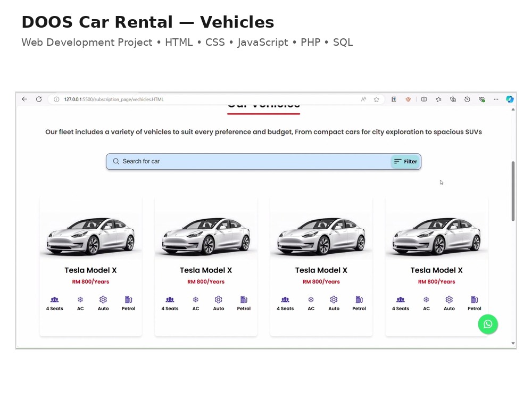Open the Filter button

[x=406, y=162]
